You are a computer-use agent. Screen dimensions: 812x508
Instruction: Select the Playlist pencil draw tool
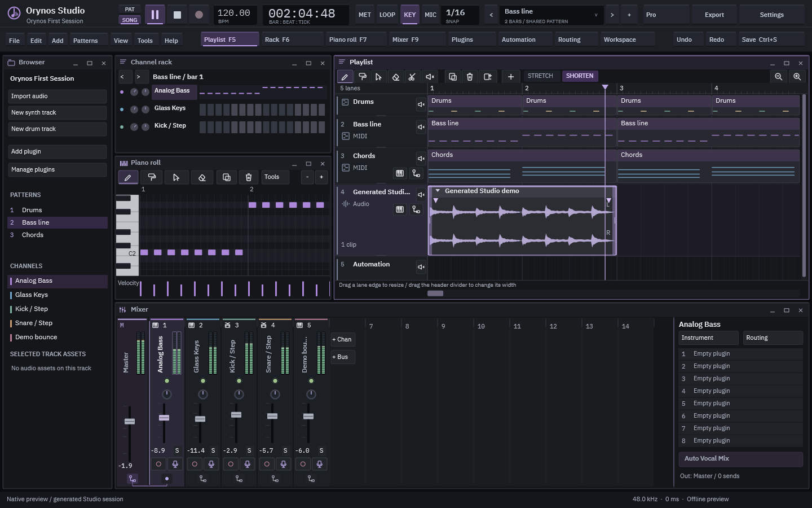pos(345,77)
